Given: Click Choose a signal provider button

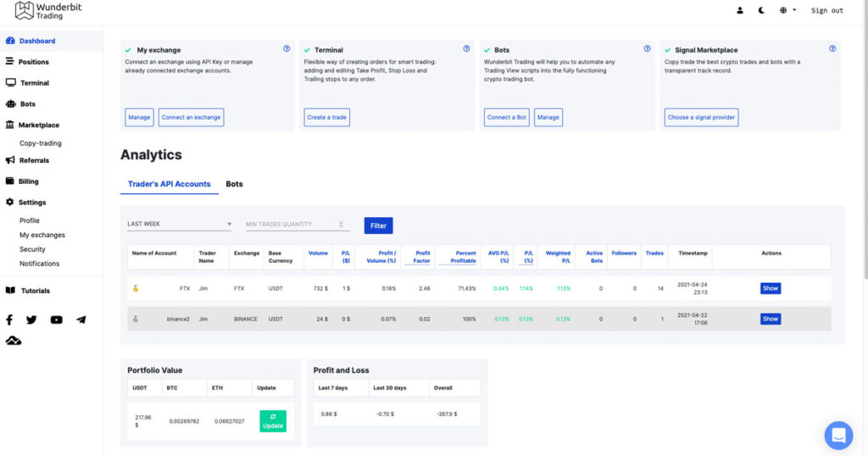Looking at the screenshot, I should [x=701, y=117].
